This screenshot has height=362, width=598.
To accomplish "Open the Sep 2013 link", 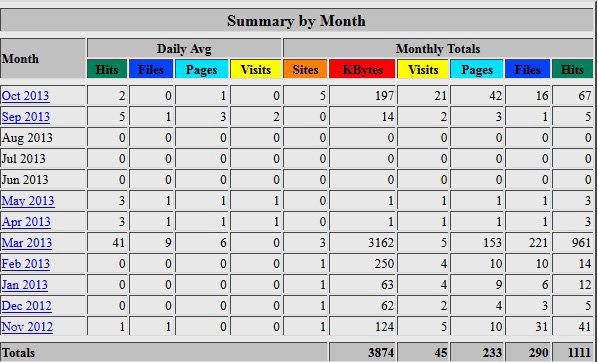I will (x=26, y=117).
